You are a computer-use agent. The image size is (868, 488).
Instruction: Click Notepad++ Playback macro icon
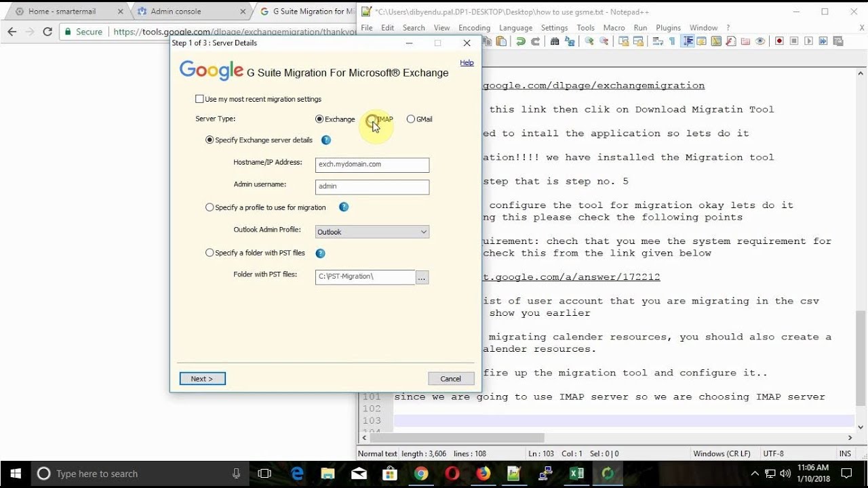808,41
